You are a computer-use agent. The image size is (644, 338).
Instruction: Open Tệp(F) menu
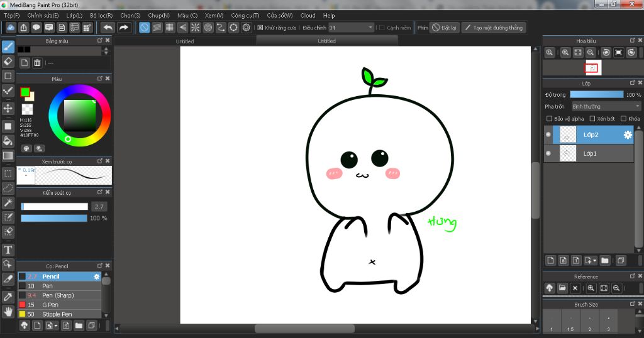coord(11,15)
